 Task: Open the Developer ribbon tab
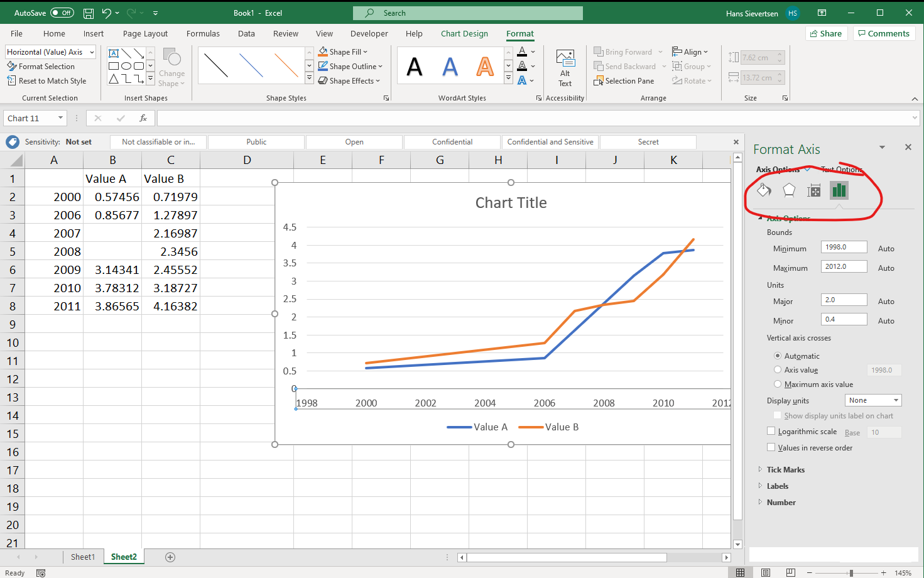point(369,34)
